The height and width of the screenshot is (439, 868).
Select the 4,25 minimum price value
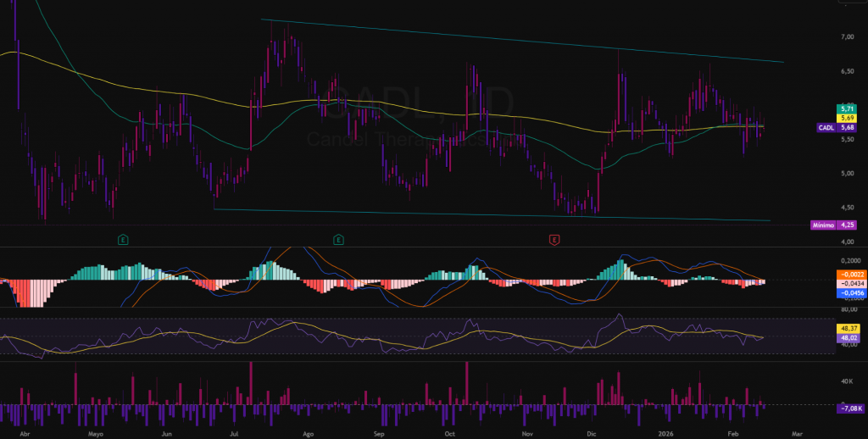coord(848,225)
